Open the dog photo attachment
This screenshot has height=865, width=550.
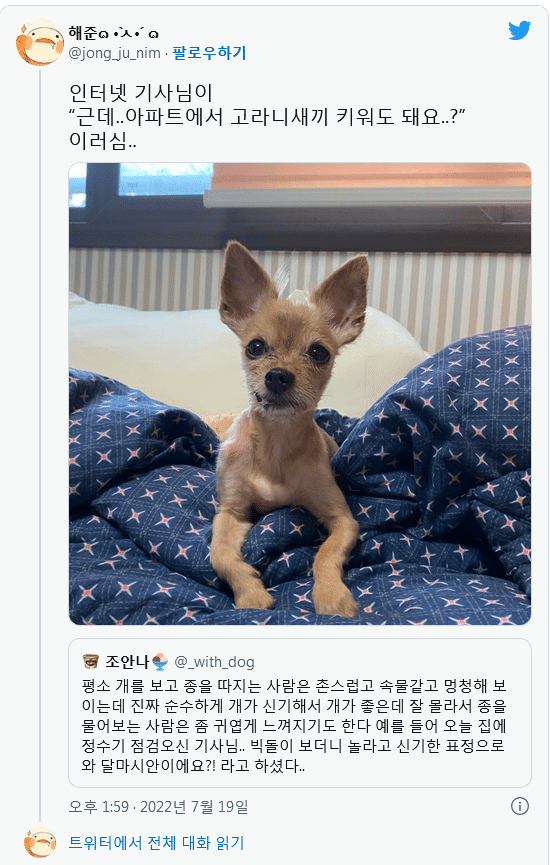300,393
